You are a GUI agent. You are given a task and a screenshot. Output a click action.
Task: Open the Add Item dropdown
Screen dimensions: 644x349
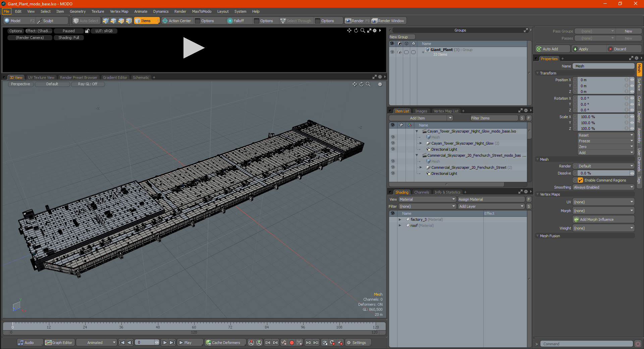421,118
